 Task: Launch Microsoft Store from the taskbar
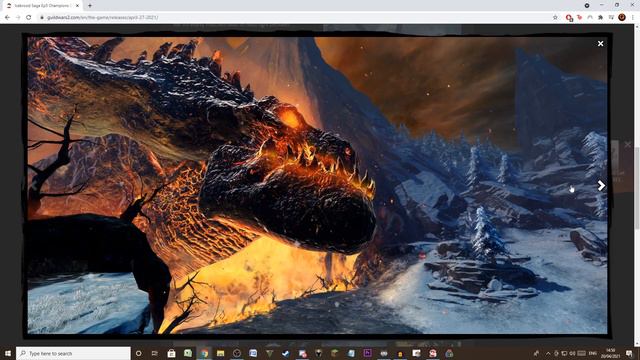171,353
